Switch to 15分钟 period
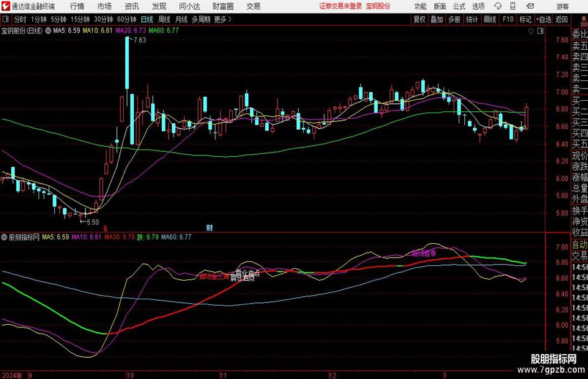Viewport: 588px width, 379px height. (80, 19)
